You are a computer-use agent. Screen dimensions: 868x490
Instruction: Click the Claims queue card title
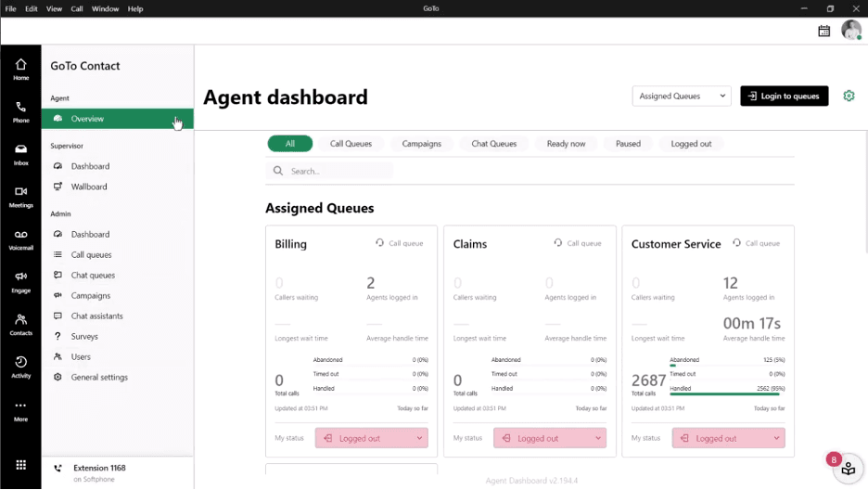(470, 244)
